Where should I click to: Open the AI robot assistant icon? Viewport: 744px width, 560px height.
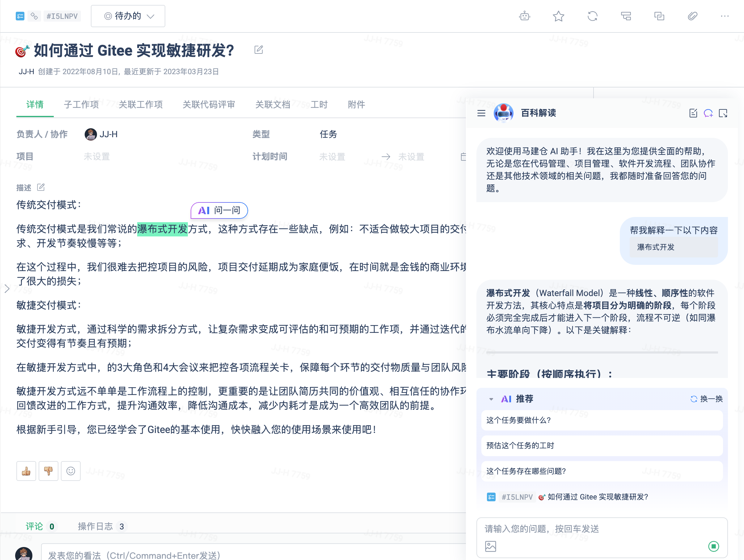(x=524, y=16)
